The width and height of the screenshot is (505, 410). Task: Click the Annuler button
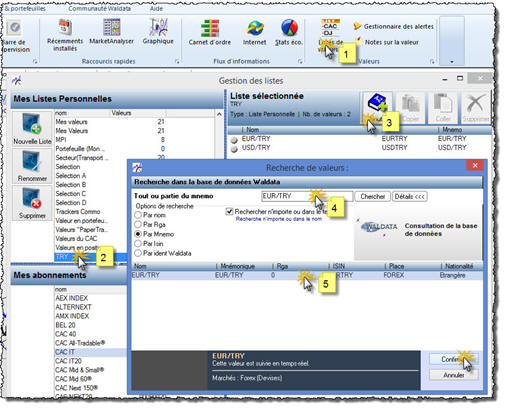click(454, 375)
